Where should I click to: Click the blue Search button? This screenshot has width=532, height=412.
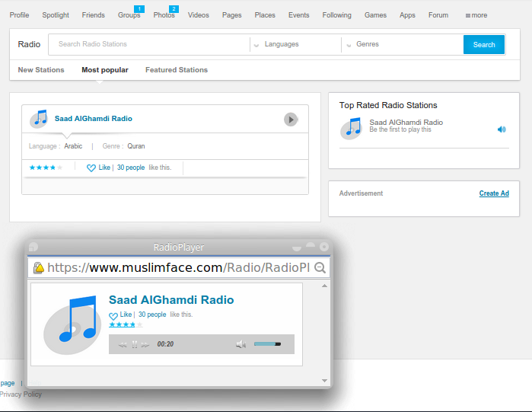484,44
